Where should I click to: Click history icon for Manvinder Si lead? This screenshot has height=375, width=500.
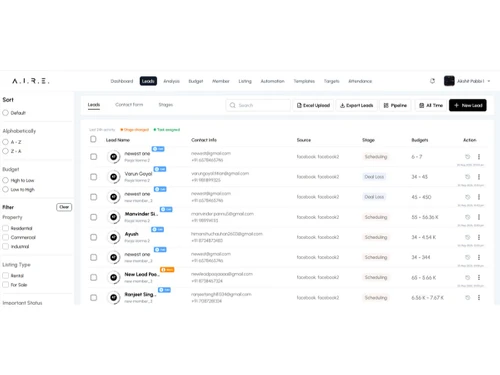(x=468, y=217)
